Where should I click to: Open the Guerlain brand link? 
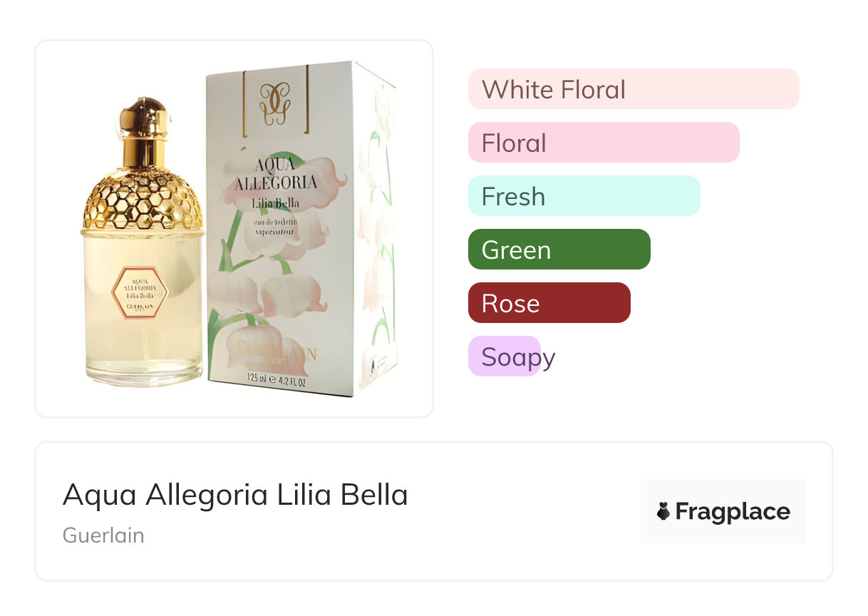(103, 535)
